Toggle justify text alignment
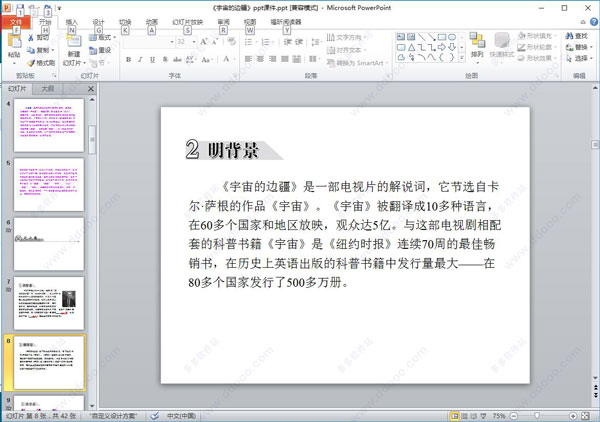Screen dimensions: 600x422 click(x=284, y=59)
